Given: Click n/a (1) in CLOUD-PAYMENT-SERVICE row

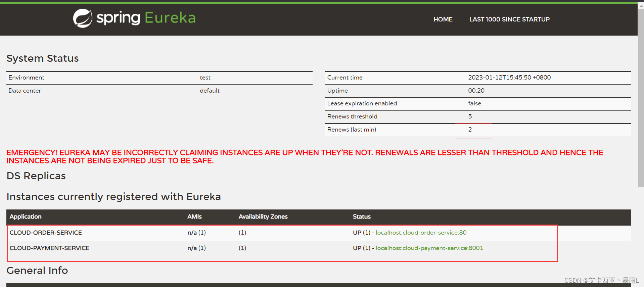Looking at the screenshot, I should pos(197,248).
